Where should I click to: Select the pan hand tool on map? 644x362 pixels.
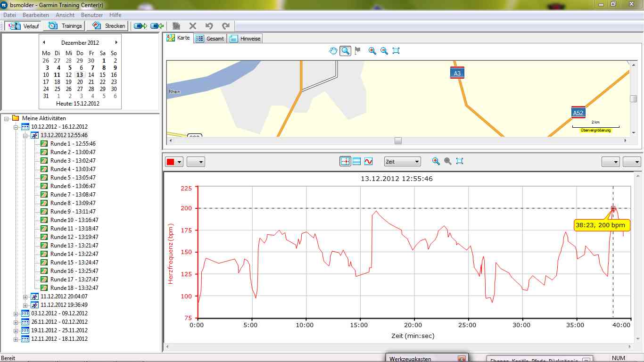(333, 51)
